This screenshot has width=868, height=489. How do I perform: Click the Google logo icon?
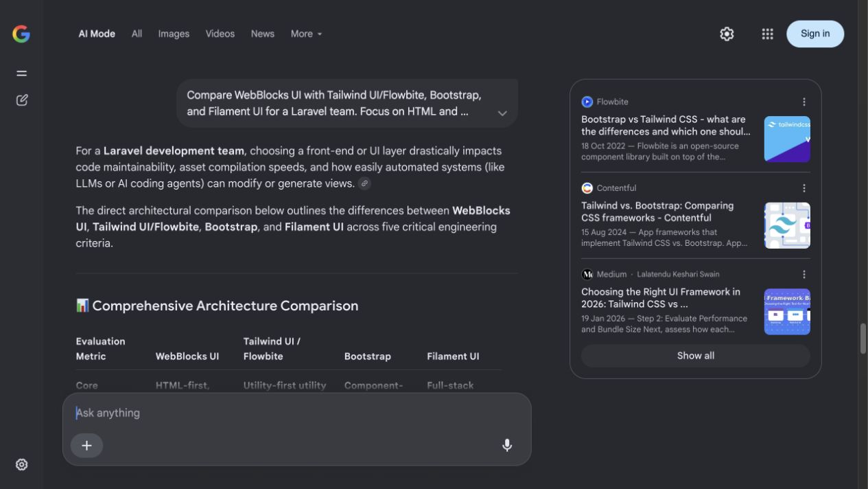click(x=21, y=34)
